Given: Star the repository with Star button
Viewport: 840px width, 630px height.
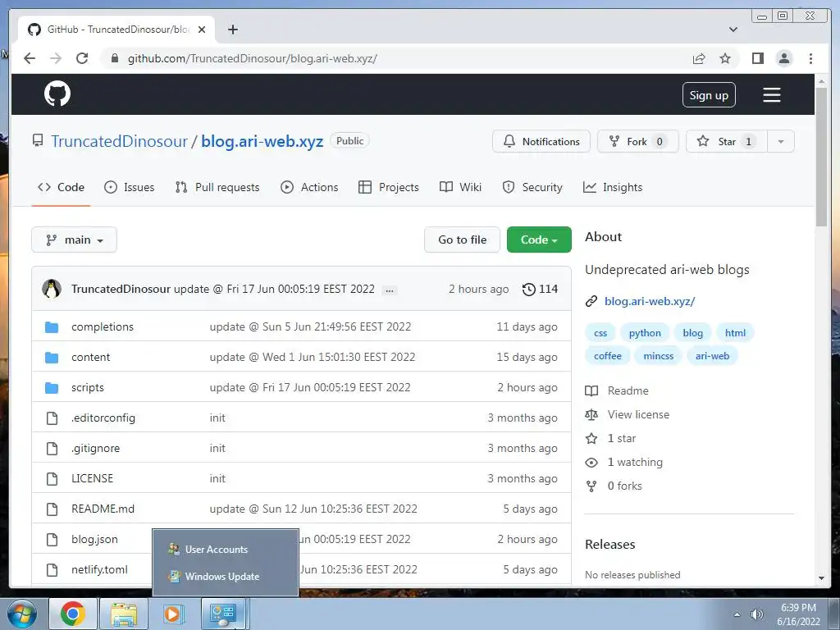Looking at the screenshot, I should [727, 141].
